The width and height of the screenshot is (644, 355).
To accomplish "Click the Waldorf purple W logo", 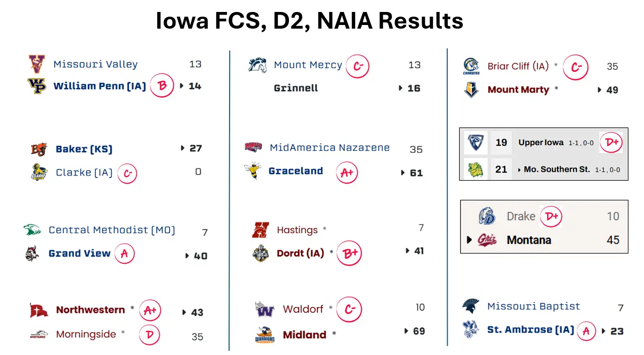I will pos(264,309).
